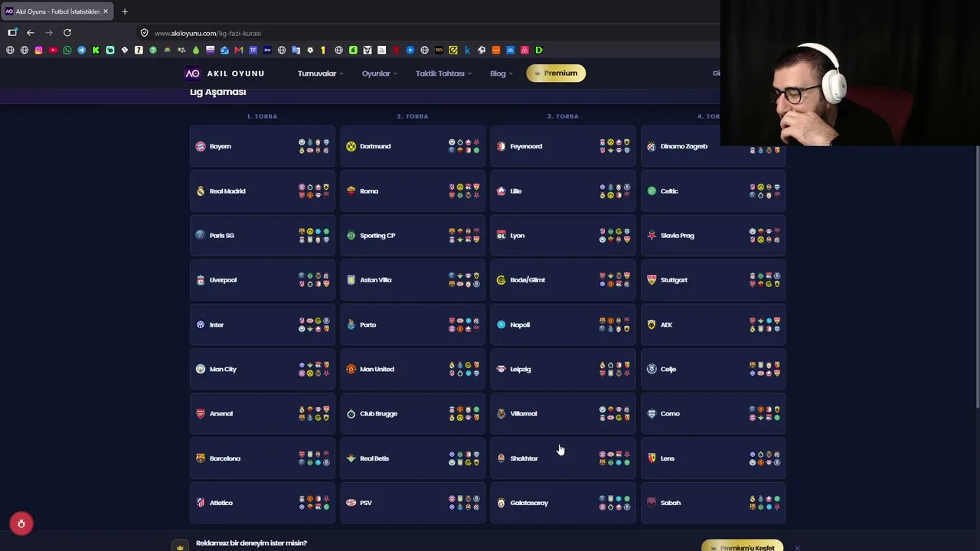Choose the PSV crest icon
Image resolution: width=980 pixels, height=551 pixels.
pyautogui.click(x=351, y=503)
